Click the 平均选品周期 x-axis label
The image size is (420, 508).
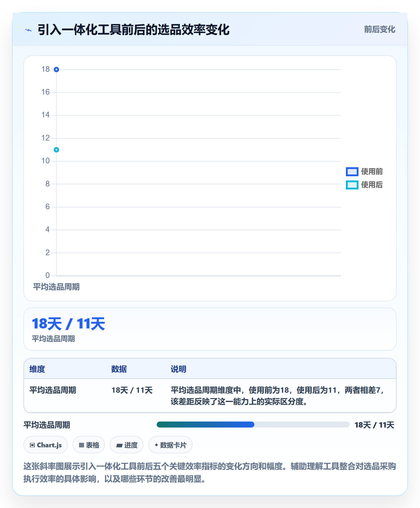coord(56,287)
